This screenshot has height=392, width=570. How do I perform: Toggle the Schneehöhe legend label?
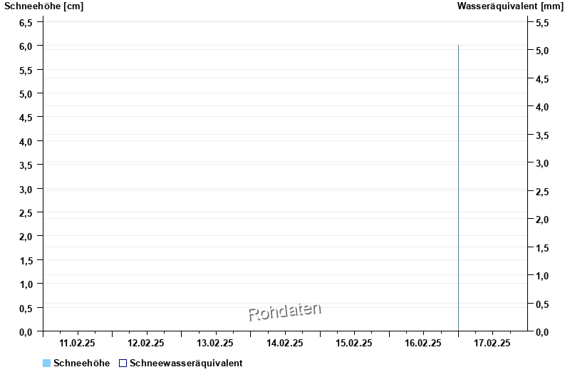81,363
